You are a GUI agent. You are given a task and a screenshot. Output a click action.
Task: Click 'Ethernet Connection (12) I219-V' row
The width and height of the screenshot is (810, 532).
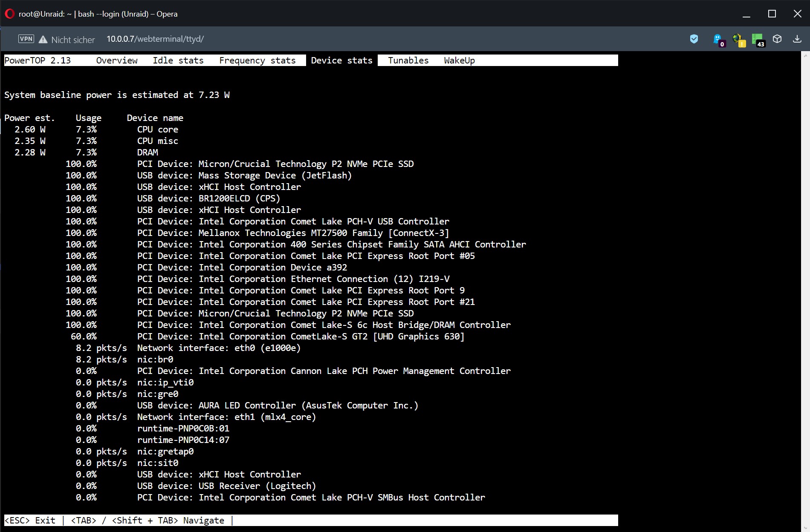pos(293,279)
